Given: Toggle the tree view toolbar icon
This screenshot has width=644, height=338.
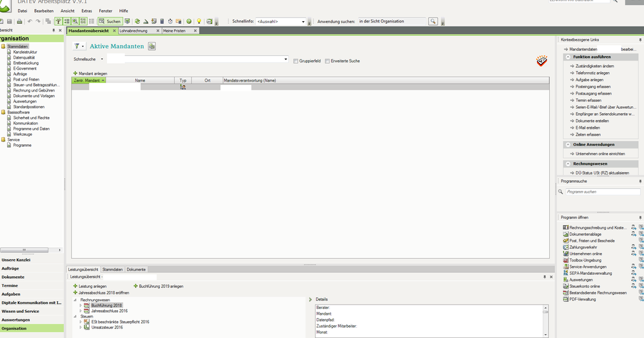Looking at the screenshot, I should (x=59, y=21).
